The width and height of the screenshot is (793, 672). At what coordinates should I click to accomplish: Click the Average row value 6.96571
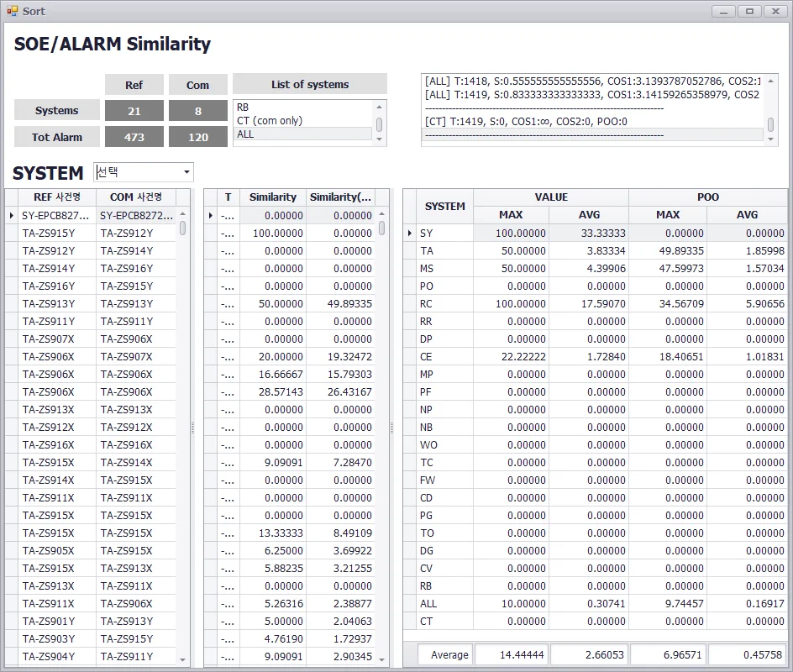coord(668,655)
